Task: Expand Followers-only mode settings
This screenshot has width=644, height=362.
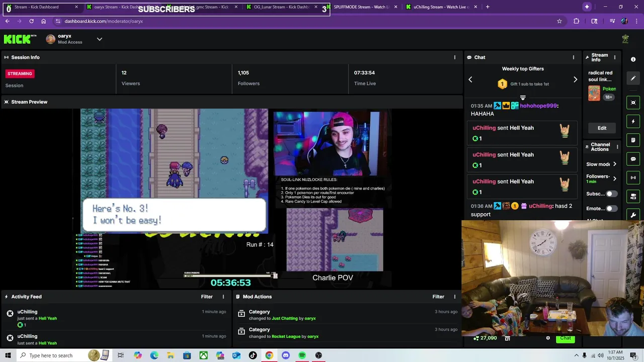Action: [x=614, y=178]
